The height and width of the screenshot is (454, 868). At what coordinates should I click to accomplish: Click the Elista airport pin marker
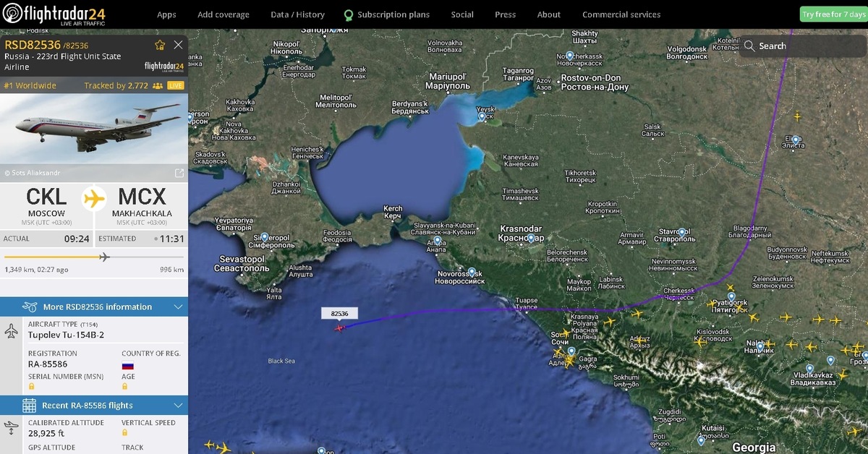(795, 140)
